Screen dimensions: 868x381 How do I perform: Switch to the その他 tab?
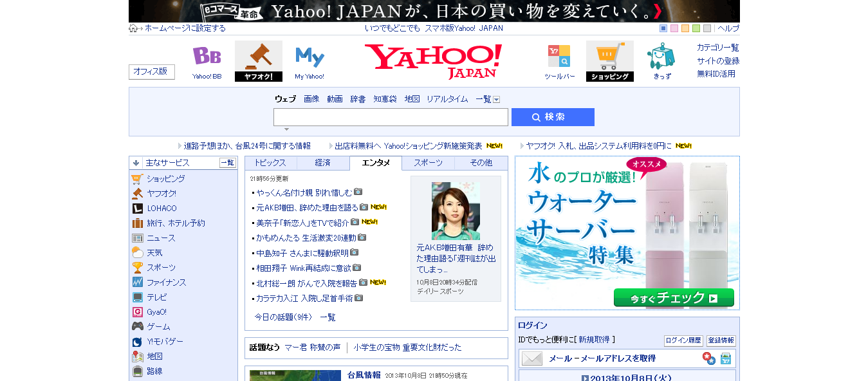pos(481,163)
